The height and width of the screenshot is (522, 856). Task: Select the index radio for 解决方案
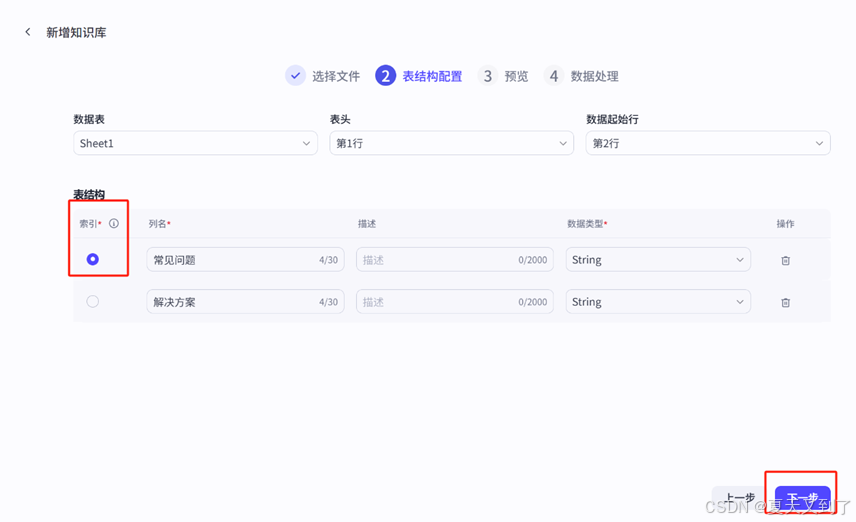point(93,301)
